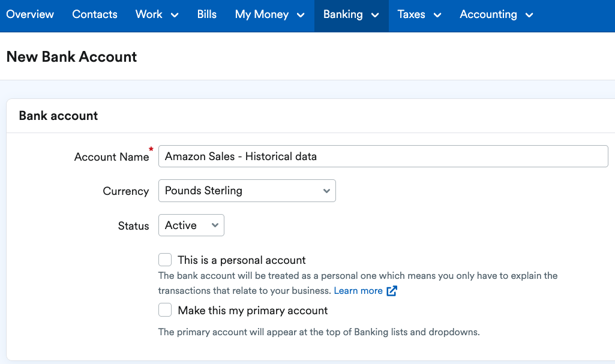Image resolution: width=615 pixels, height=364 pixels.
Task: Click the external link icon beside Learn more
Action: (392, 291)
